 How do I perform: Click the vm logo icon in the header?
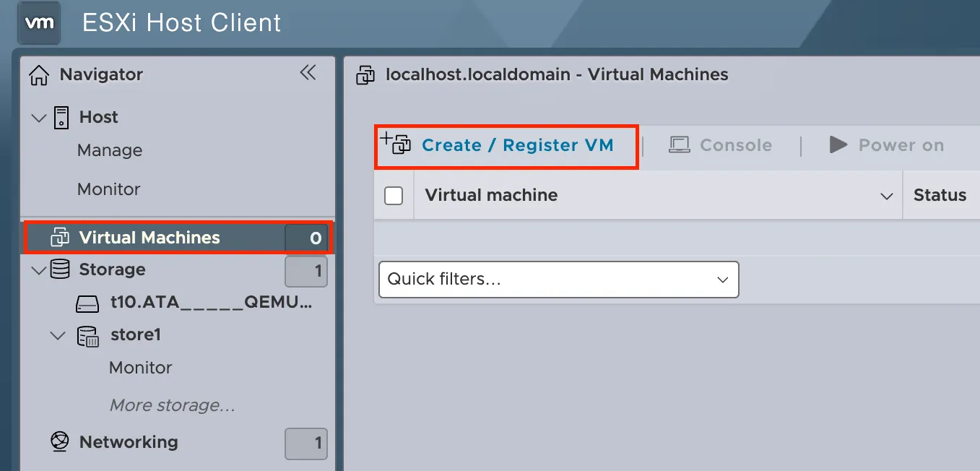(x=39, y=23)
